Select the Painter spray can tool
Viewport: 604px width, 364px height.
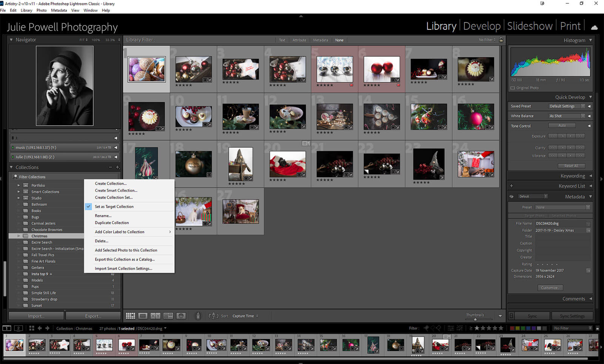pos(198,316)
